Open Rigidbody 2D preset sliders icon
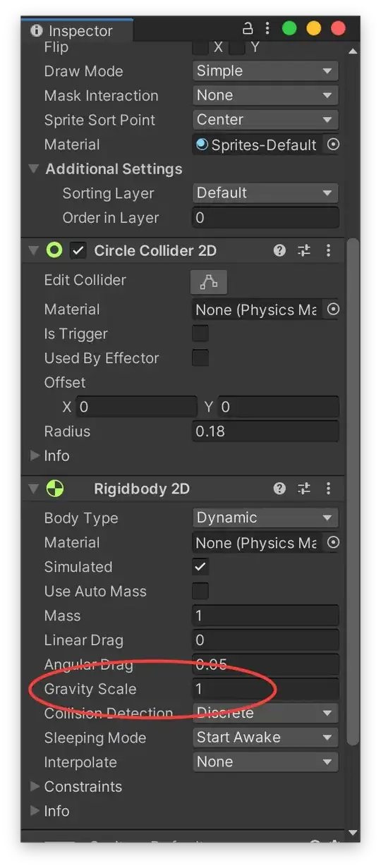Screen dimensions: 381x868 coord(304,489)
